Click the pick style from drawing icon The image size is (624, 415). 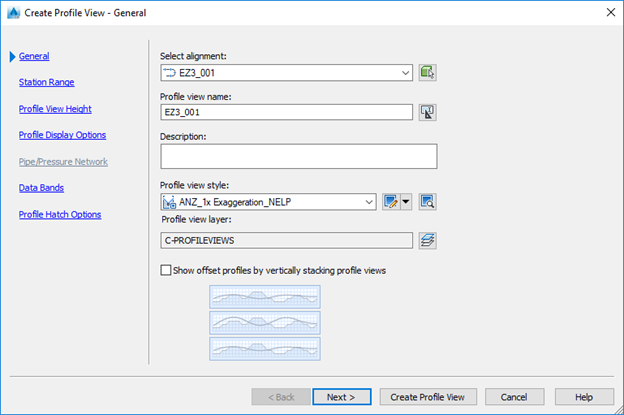click(x=428, y=202)
